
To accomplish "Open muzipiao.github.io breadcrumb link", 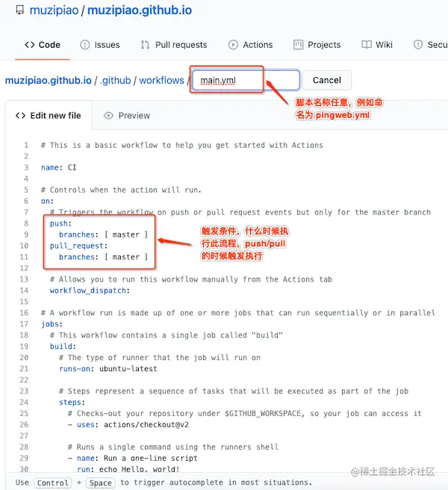I will point(49,81).
